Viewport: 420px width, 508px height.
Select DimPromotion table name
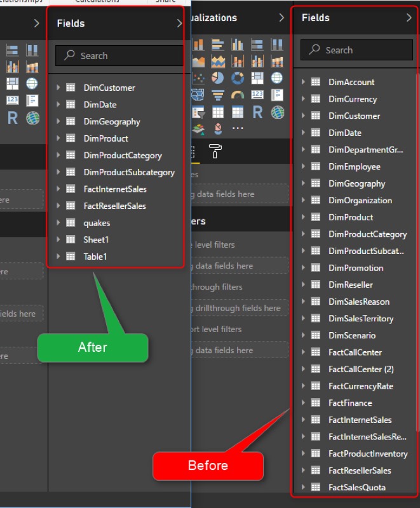point(356,268)
